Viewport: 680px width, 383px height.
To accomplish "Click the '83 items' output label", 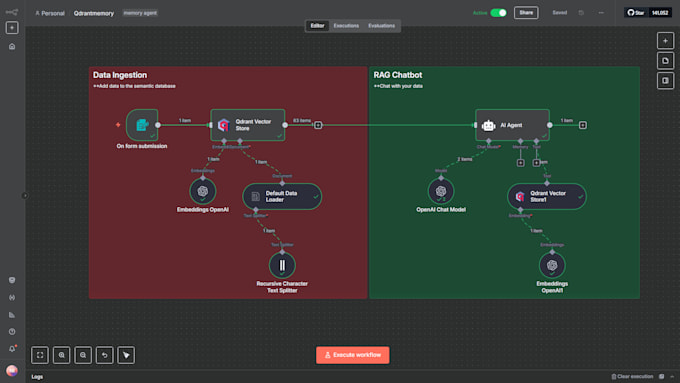I will (302, 121).
